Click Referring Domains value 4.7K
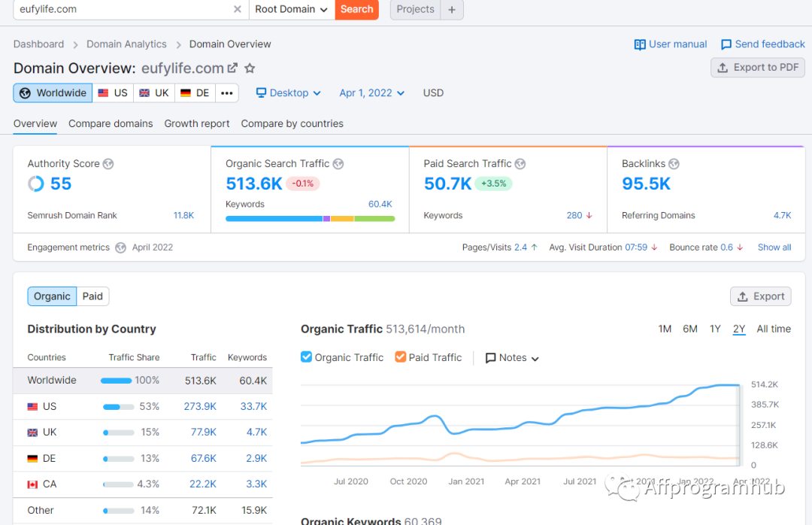The image size is (812, 525). point(782,216)
